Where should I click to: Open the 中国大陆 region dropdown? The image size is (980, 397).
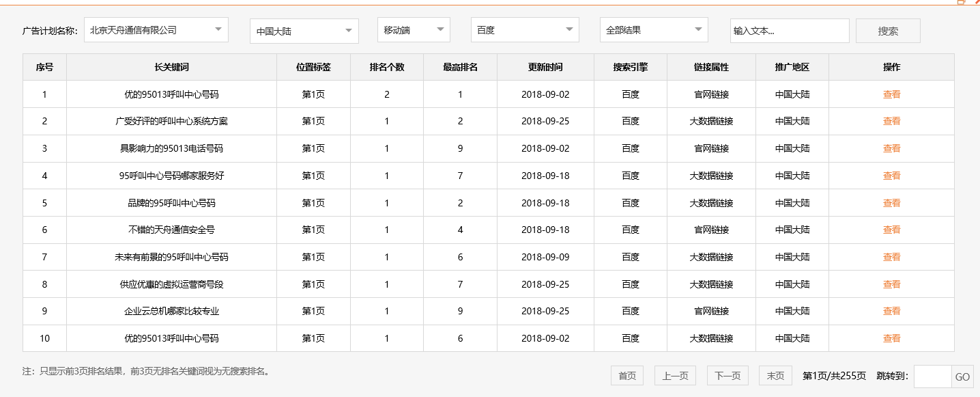click(303, 31)
